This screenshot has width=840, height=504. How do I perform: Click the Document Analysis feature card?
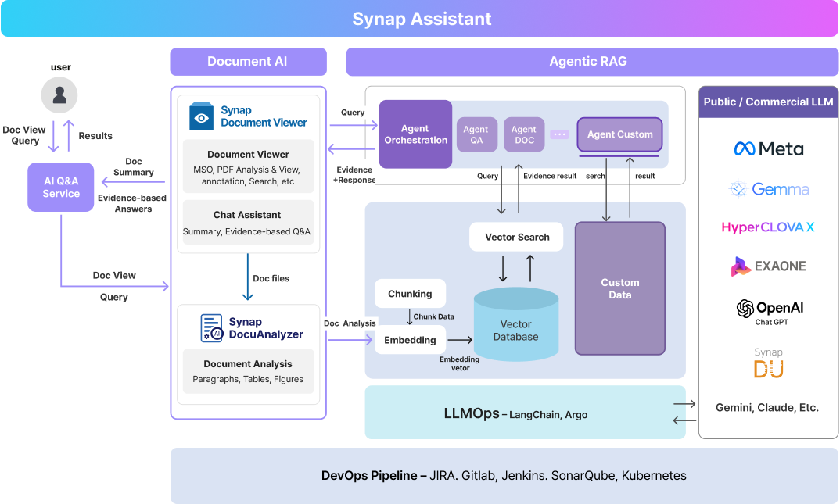[248, 371]
